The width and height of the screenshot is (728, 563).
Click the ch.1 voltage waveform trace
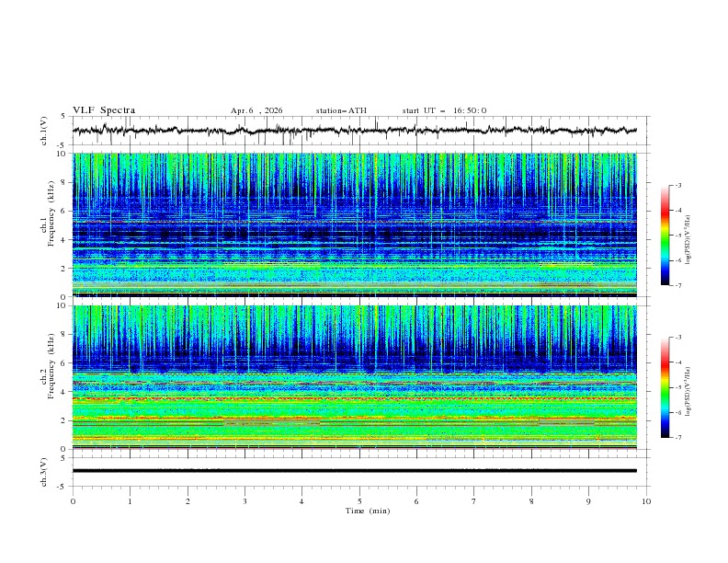354,131
